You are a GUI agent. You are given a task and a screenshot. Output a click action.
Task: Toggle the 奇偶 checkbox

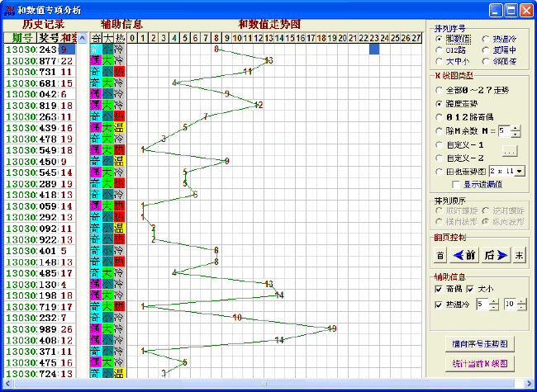click(x=439, y=289)
